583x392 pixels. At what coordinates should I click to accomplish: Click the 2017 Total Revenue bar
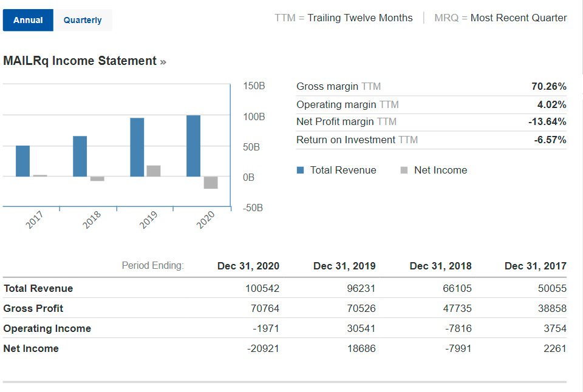[22, 161]
